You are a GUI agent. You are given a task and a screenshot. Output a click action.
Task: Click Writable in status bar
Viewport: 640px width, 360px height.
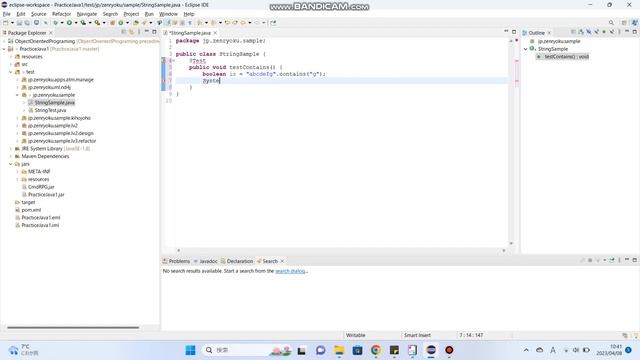point(356,336)
